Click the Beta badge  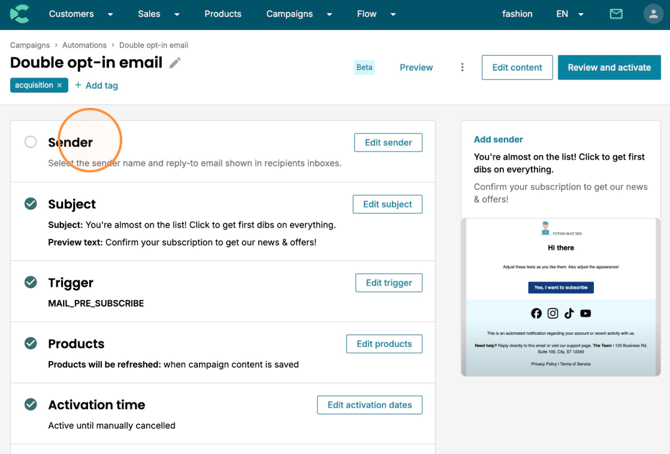click(364, 68)
